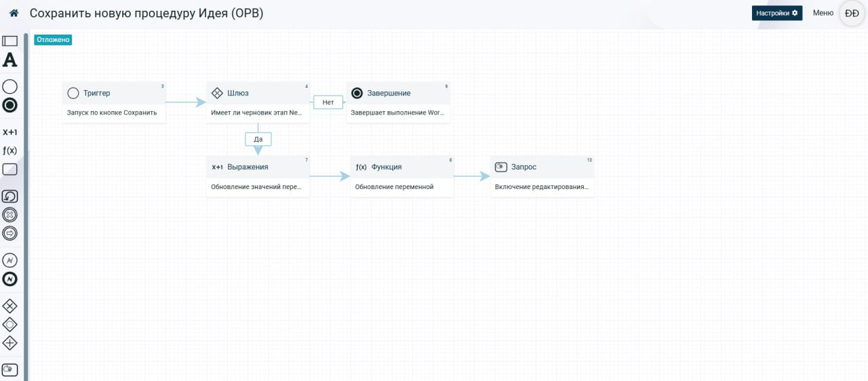868x381 pixels.
Task: Click the f(x) icon on Функция node
Action: [361, 167]
